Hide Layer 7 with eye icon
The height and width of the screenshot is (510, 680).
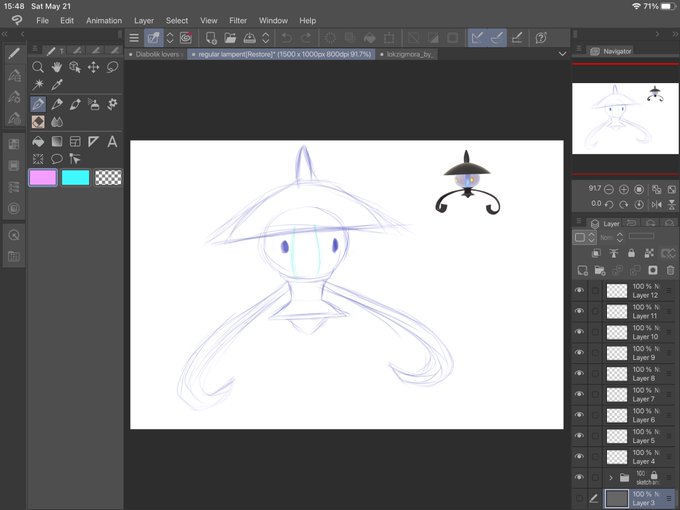[579, 395]
